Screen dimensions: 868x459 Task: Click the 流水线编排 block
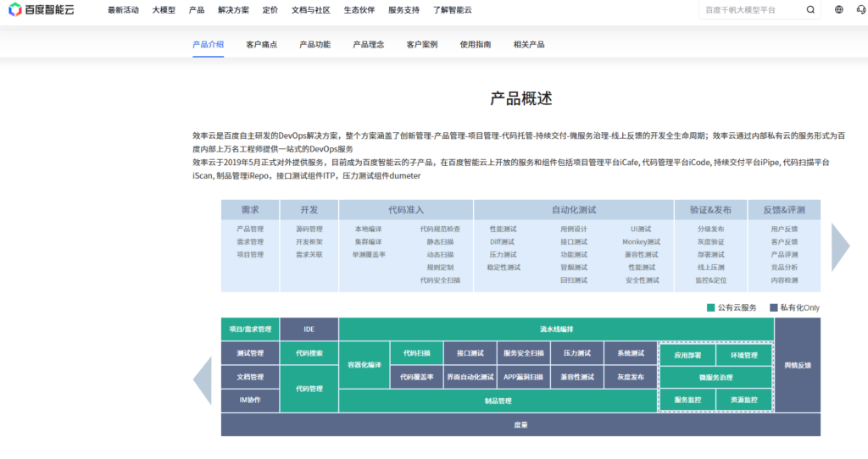coord(556,329)
